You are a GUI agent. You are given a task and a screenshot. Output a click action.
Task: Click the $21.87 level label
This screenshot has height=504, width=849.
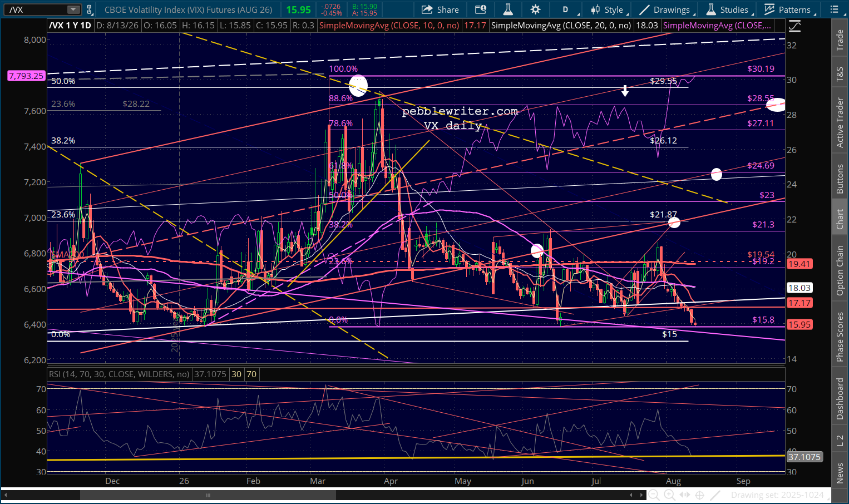(663, 215)
